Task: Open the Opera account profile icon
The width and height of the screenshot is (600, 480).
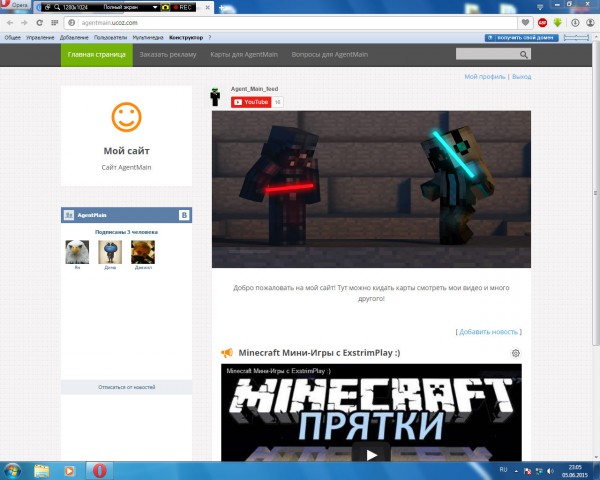Action: [x=590, y=23]
